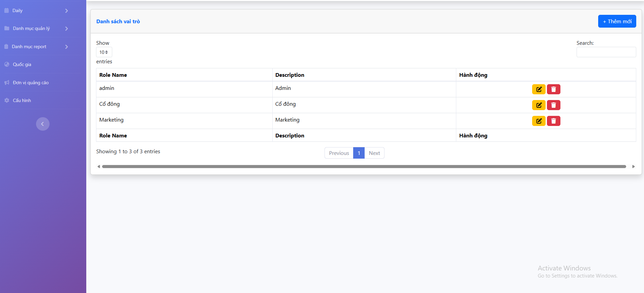Open Đơn vị quảng cáo menu item
The height and width of the screenshot is (293, 644).
[x=31, y=83]
